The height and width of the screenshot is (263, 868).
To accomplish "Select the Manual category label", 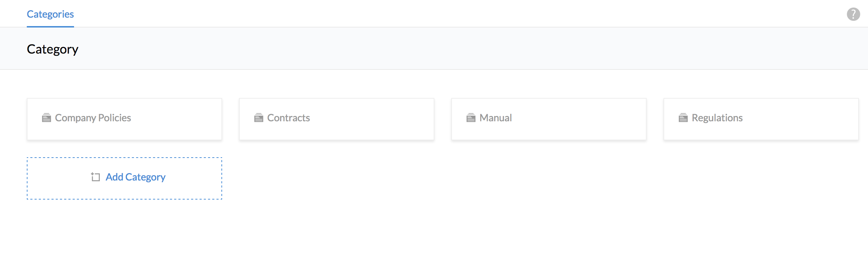I will [496, 118].
